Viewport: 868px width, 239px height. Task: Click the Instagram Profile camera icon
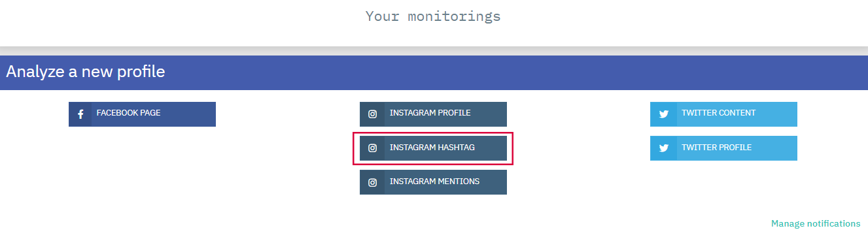[372, 114]
